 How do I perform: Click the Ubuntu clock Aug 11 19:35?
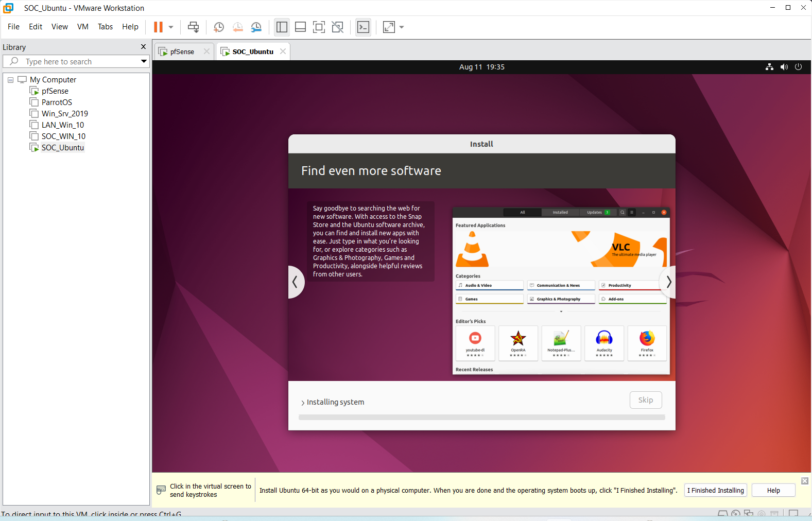pyautogui.click(x=481, y=67)
